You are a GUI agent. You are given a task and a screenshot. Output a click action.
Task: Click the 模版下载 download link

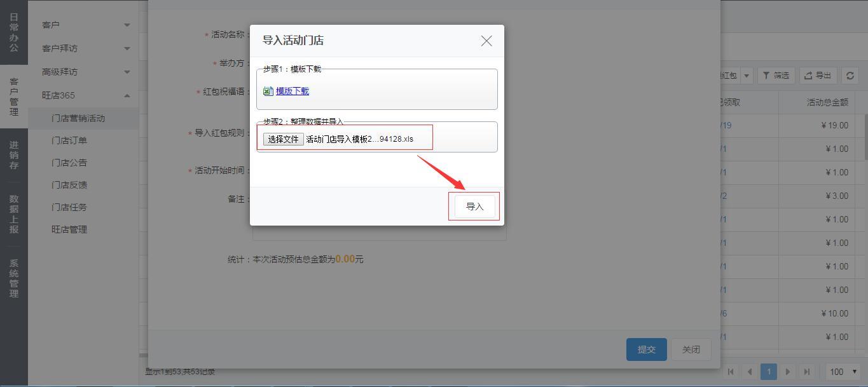[293, 91]
